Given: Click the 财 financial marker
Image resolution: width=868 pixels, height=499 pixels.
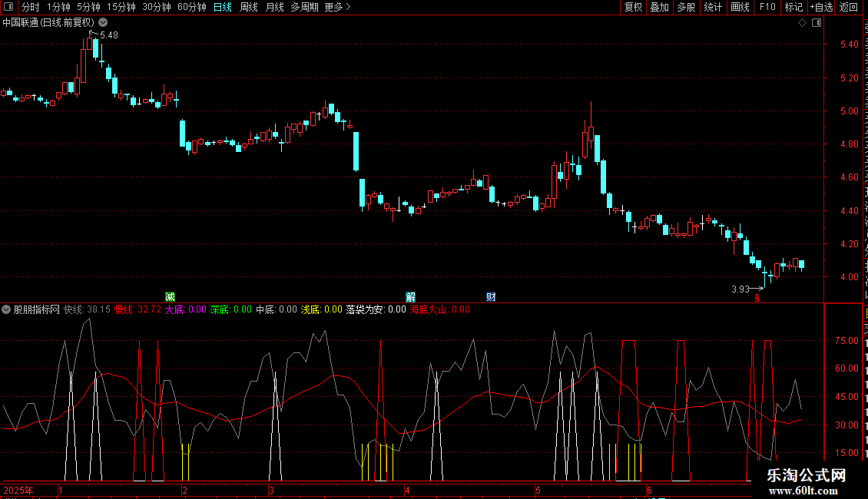Looking at the screenshot, I should point(491,297).
